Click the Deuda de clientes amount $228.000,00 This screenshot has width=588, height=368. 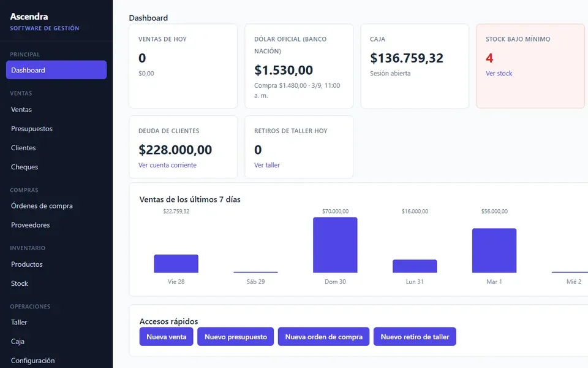pyautogui.click(x=175, y=150)
